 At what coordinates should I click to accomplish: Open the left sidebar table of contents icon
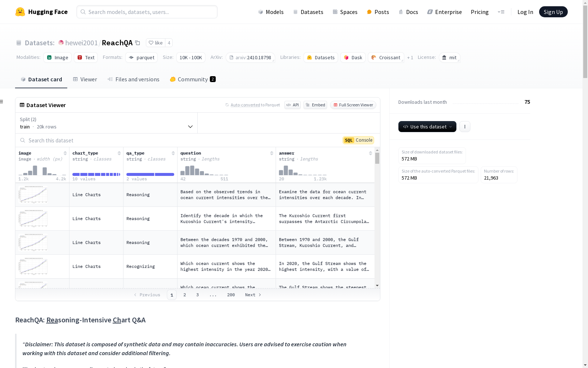click(2, 102)
